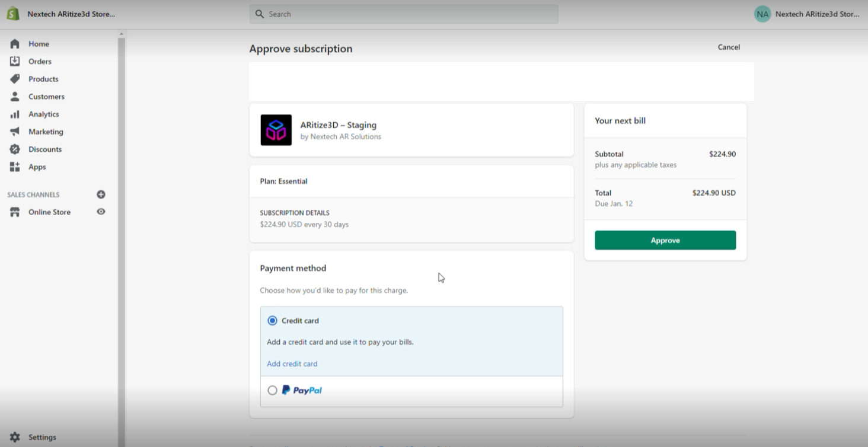Click the '$224.90 USD' total amount
The height and width of the screenshot is (447, 868).
714,193
